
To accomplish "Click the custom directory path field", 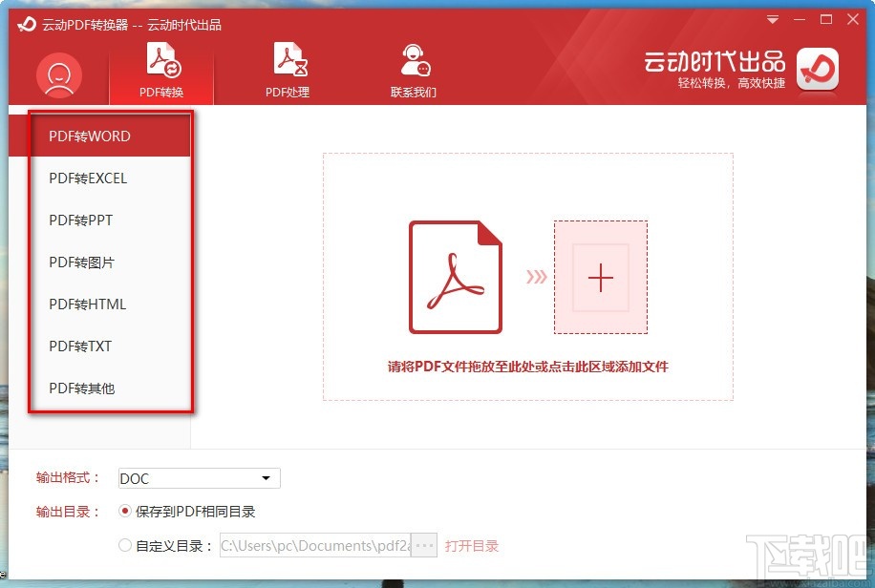I will [x=315, y=544].
